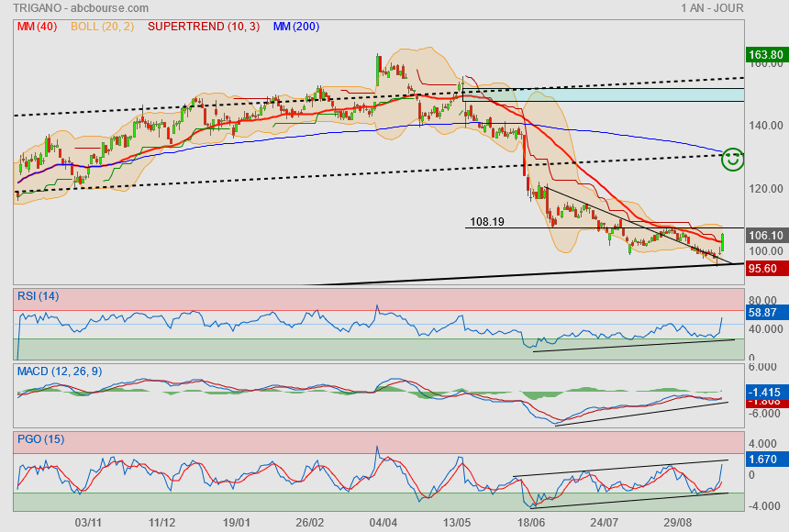This screenshot has height=532, width=789.
Task: Click the RSI (14) indicator label
Action: click(39, 296)
